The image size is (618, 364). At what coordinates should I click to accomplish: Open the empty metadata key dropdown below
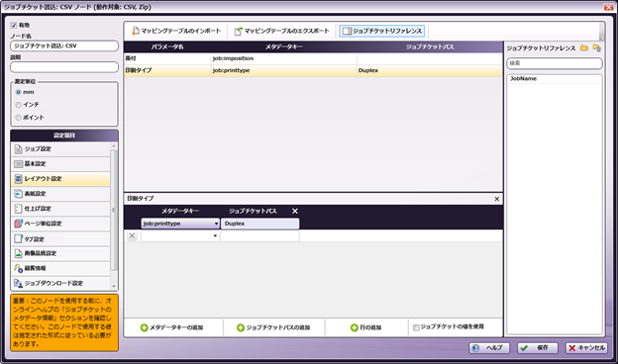click(x=215, y=235)
